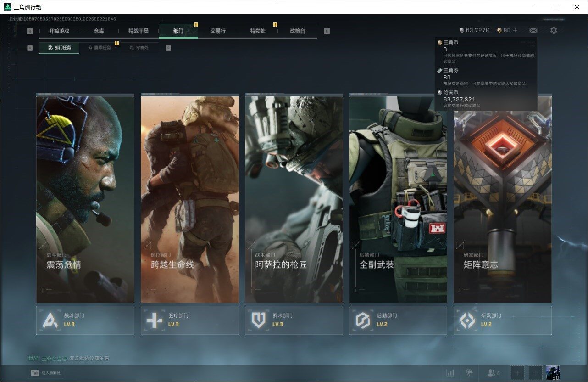Switch to the 仓库 tab
This screenshot has height=382, width=588.
99,31
